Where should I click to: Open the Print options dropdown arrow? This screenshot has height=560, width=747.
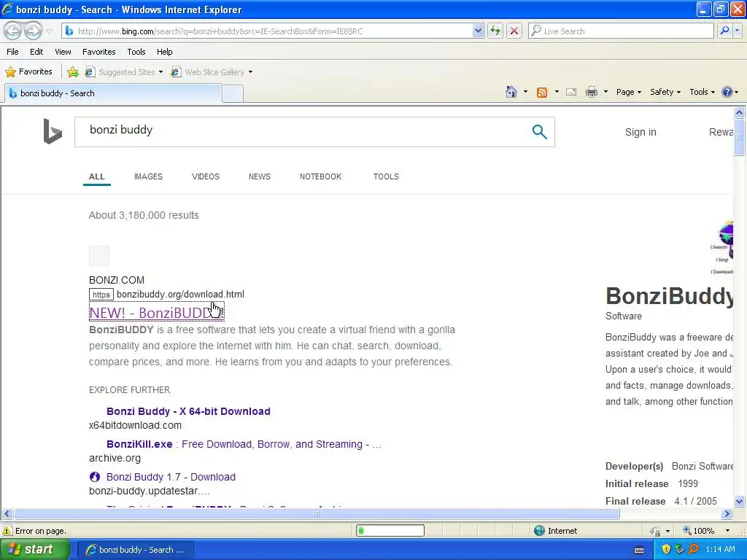[x=605, y=92]
